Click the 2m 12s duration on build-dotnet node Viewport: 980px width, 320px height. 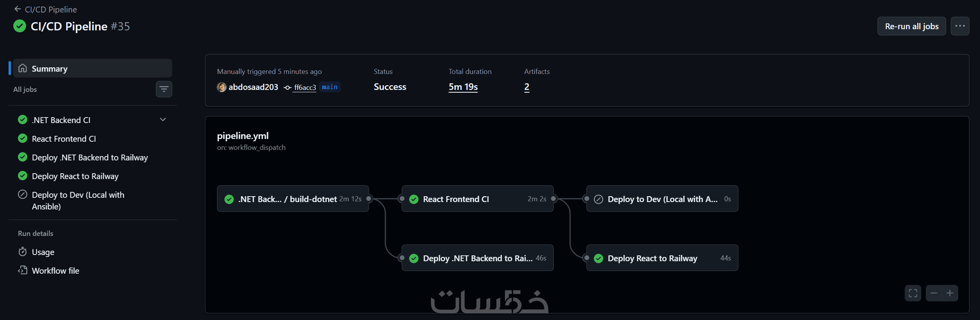(x=350, y=199)
